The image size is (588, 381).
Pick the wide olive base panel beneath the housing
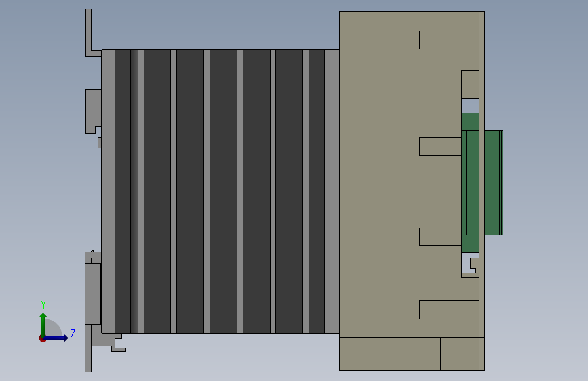(x=389, y=354)
